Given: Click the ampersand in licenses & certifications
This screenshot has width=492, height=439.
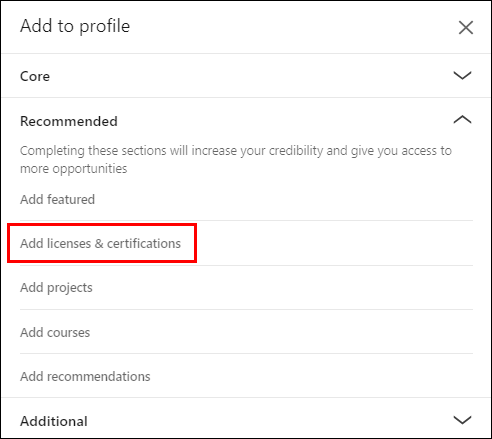Looking at the screenshot, I should coord(99,243).
